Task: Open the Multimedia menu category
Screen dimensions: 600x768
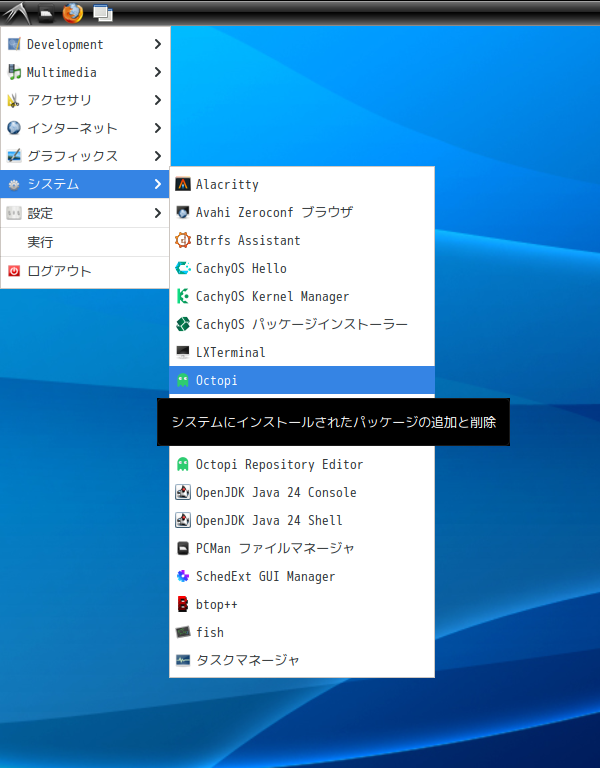Action: pyautogui.click(x=85, y=72)
